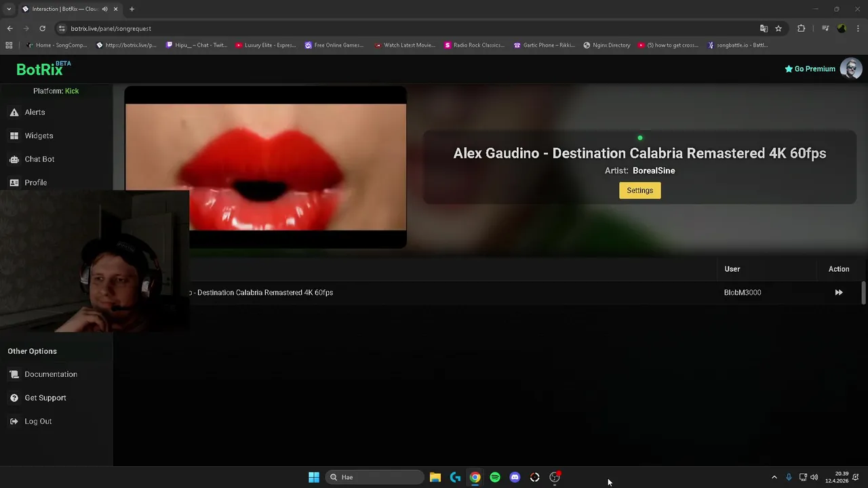The width and height of the screenshot is (868, 488).
Task: Open the bookmarks apps grid icon
Action: 9,45
